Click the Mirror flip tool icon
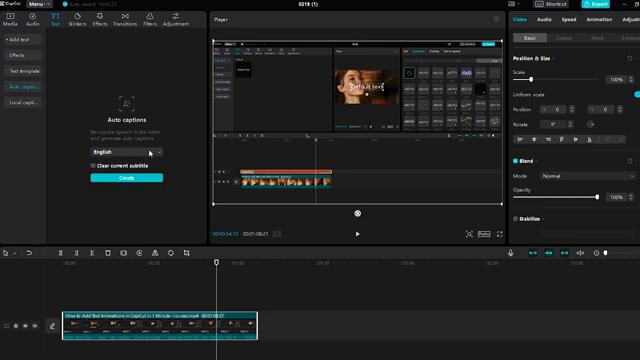Screen dimensions: 640x360 tap(155, 253)
